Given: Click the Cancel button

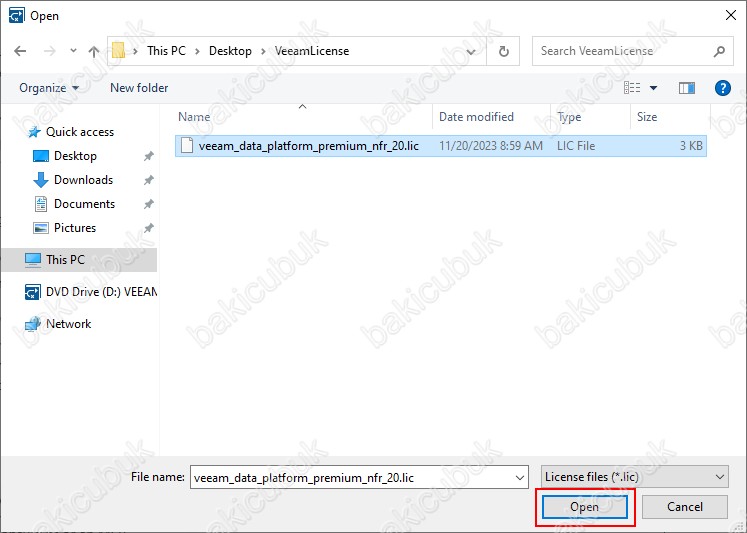Looking at the screenshot, I should (x=685, y=507).
